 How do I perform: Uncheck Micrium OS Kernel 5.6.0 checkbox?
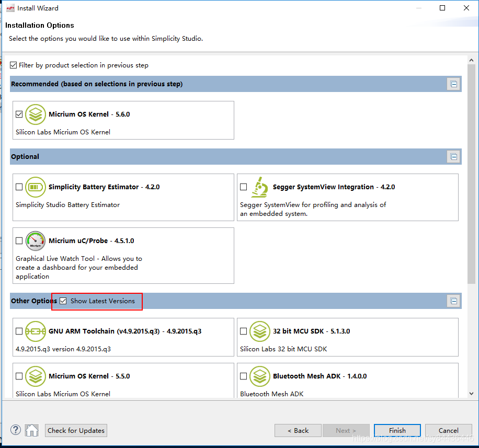click(19, 114)
